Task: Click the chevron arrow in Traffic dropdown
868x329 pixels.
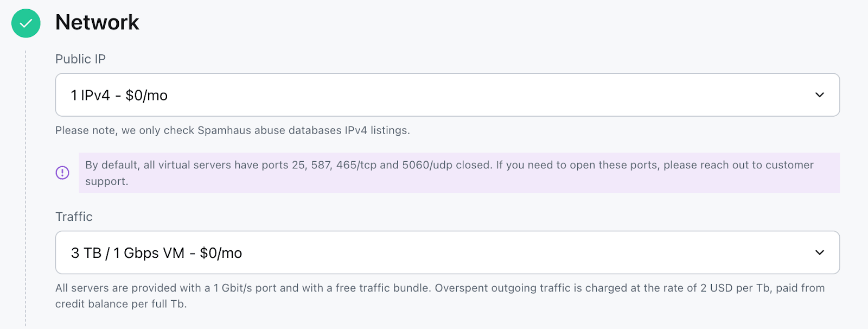Action: [819, 252]
